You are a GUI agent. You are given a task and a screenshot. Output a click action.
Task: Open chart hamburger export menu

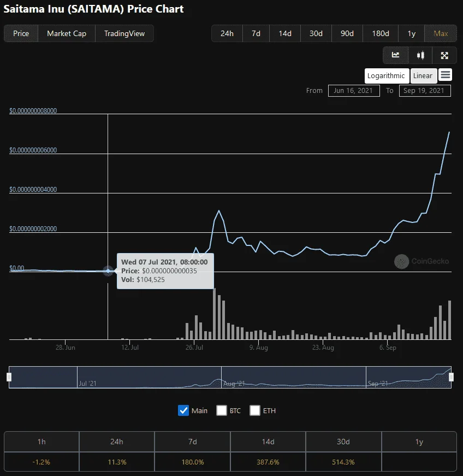pyautogui.click(x=445, y=75)
